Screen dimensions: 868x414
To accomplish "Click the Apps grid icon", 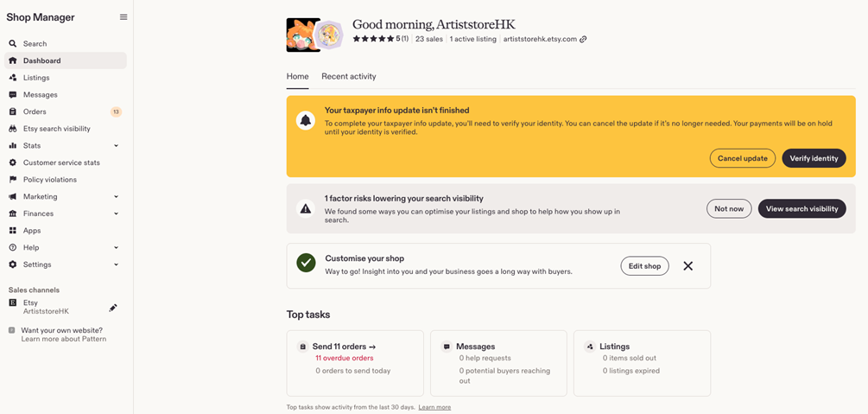I will click(13, 231).
